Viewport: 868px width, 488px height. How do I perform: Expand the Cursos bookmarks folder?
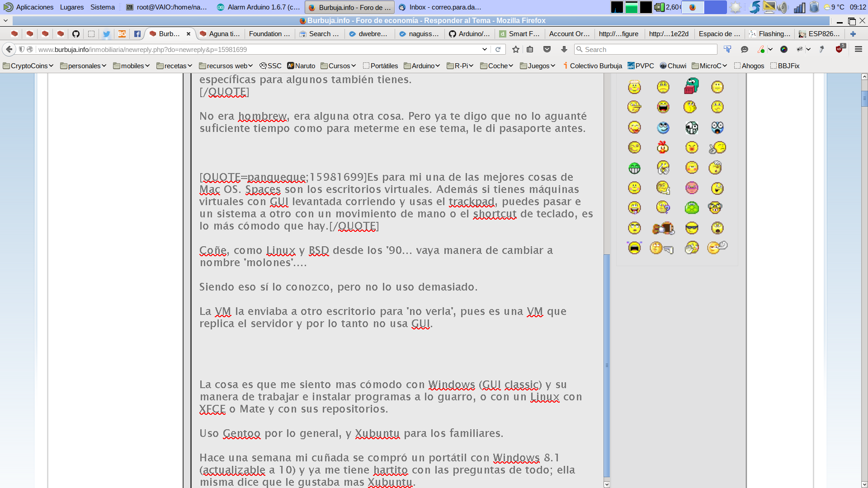[339, 66]
